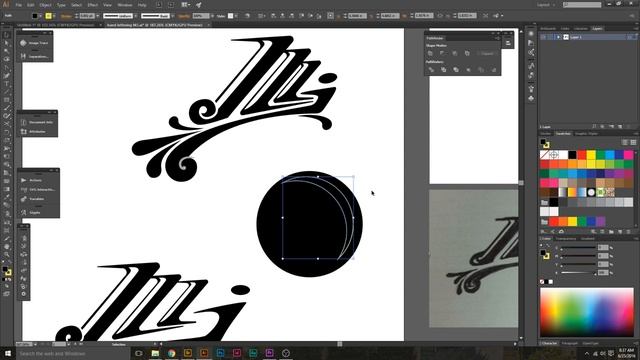Click the Expand button in Pathfinder
640x360 pixels.
[486, 53]
